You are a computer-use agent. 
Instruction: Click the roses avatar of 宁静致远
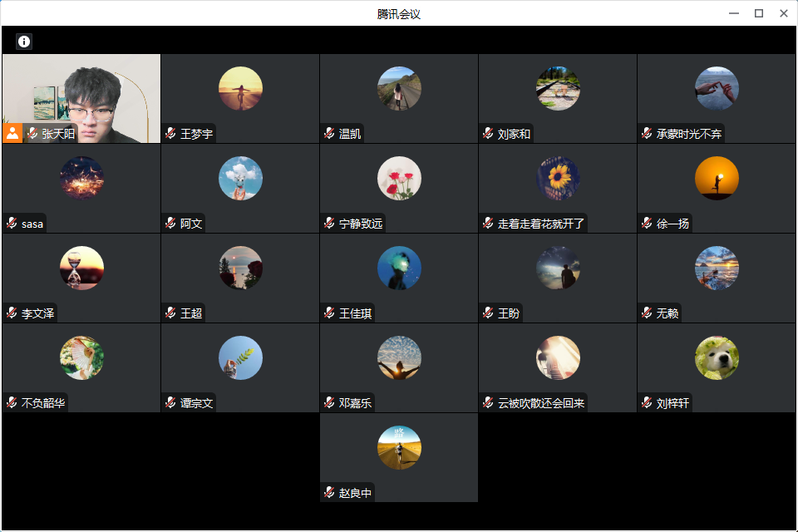point(399,178)
